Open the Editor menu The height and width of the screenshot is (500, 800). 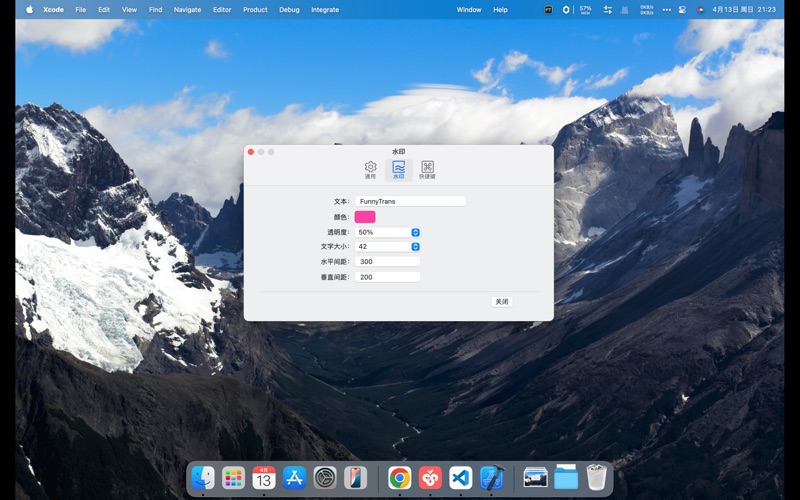tap(222, 9)
